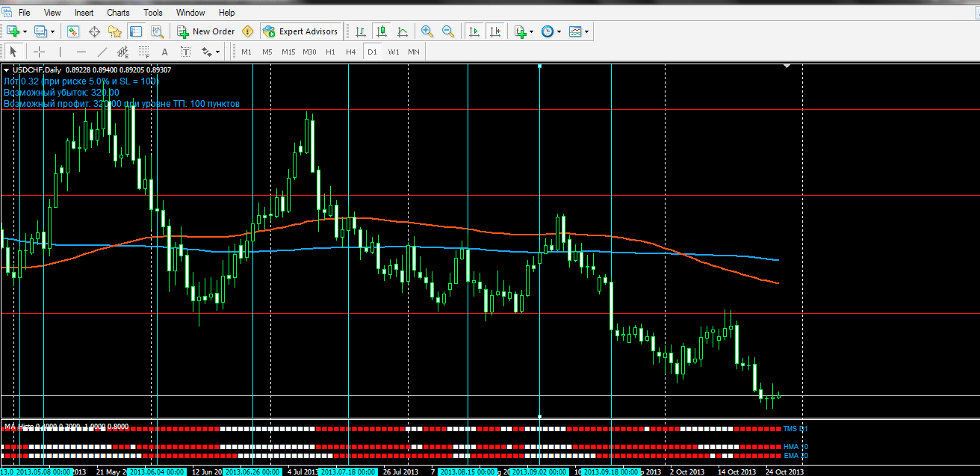
Task: Click the 2013.09.02 00:00 date label
Action: click(540, 472)
